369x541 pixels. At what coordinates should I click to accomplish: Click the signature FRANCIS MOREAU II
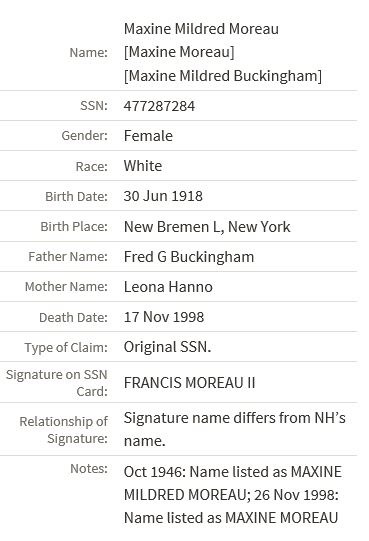pyautogui.click(x=189, y=383)
